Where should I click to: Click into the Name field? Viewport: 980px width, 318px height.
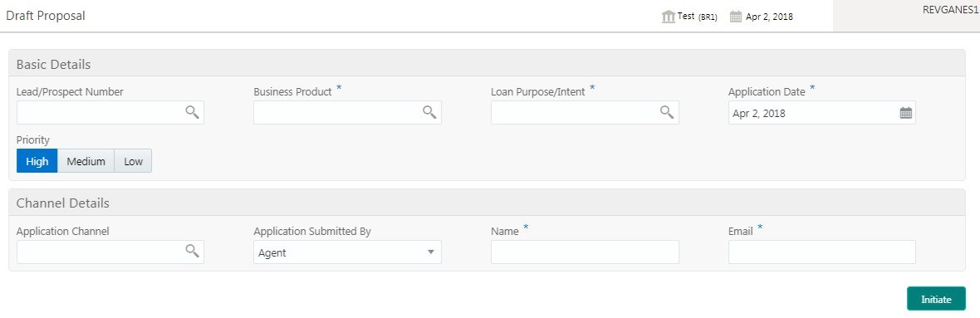point(585,252)
